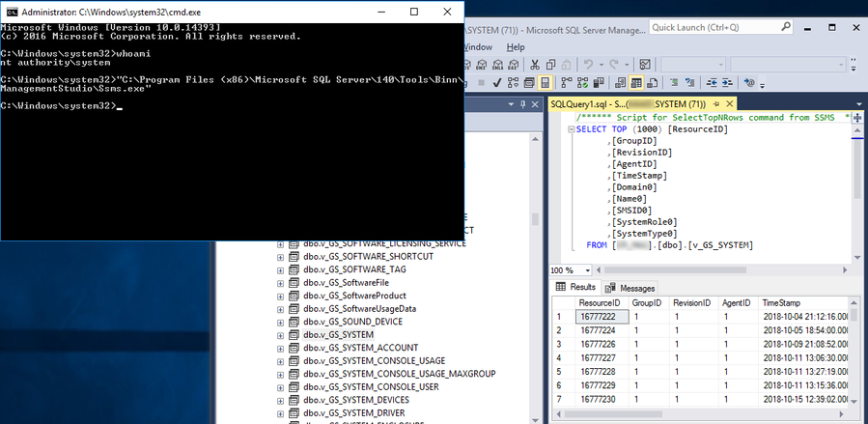
Task: Open Activity Monitor from the toolbar
Action: coord(645,64)
